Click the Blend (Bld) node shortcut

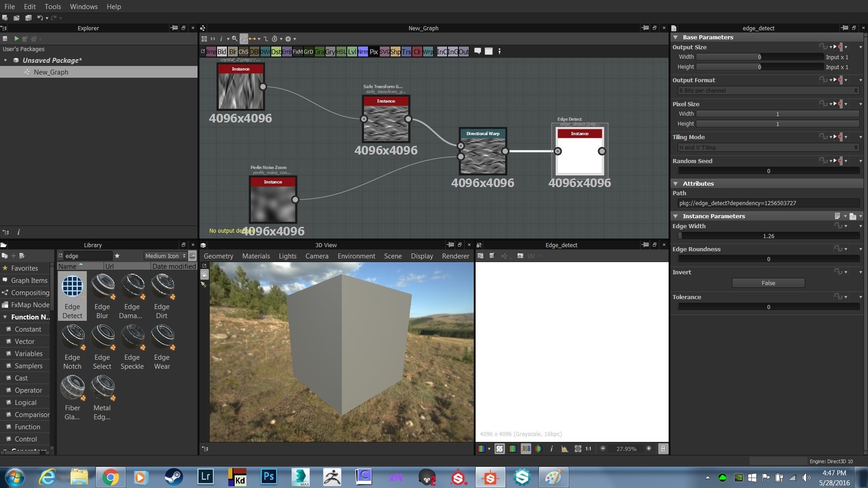click(x=222, y=52)
